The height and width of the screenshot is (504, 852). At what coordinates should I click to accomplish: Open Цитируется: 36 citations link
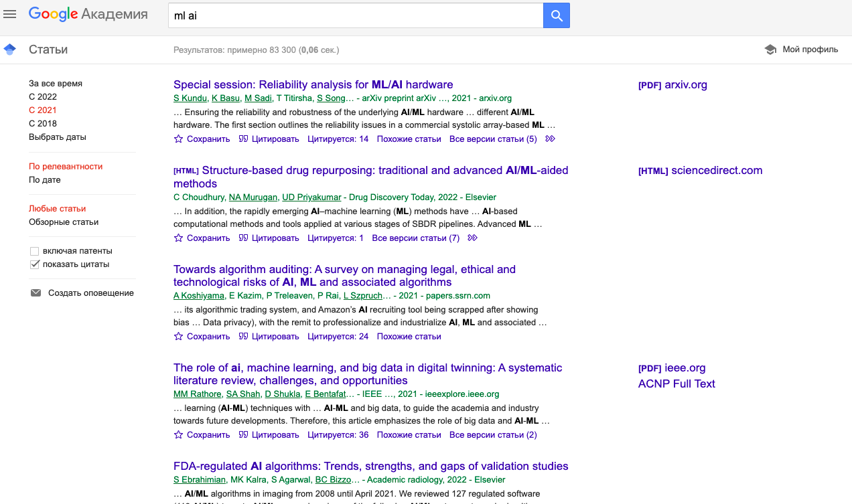(338, 435)
